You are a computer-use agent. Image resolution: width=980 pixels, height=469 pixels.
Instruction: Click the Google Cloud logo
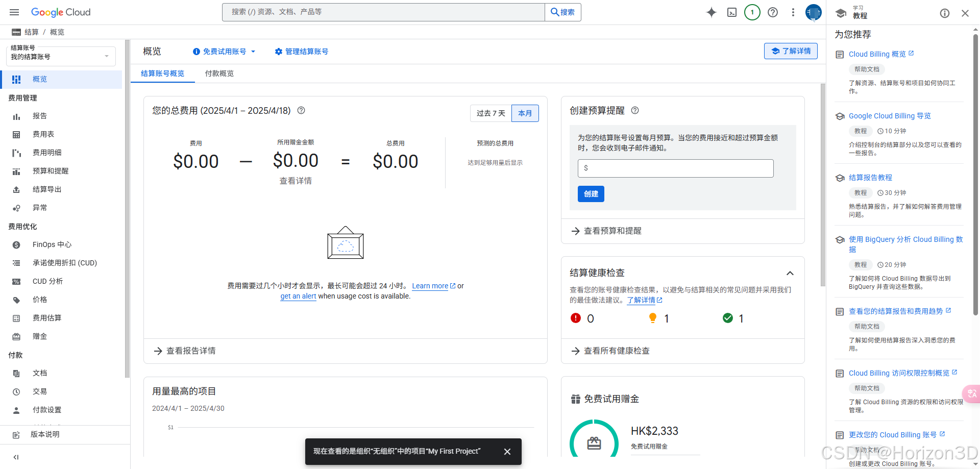click(x=61, y=12)
